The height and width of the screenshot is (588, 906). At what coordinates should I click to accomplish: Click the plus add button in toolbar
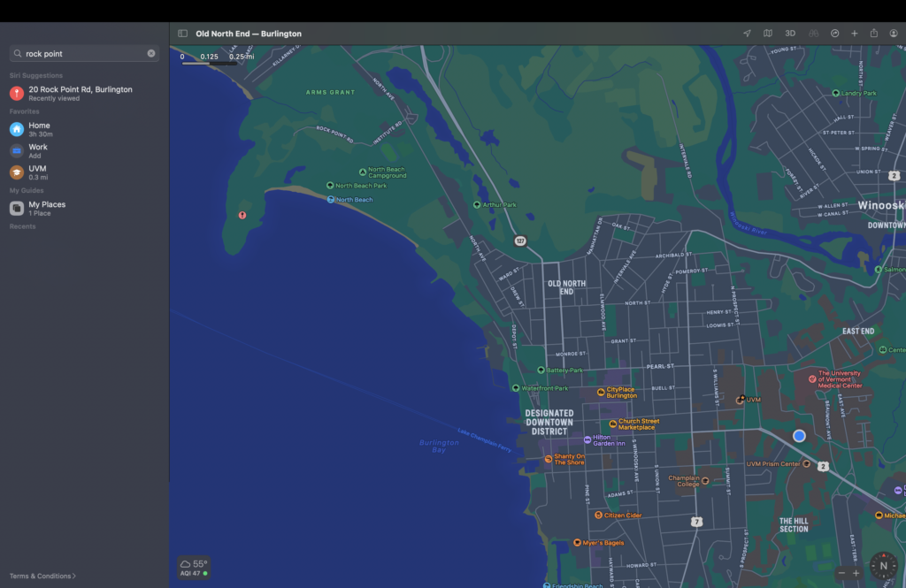coord(855,34)
